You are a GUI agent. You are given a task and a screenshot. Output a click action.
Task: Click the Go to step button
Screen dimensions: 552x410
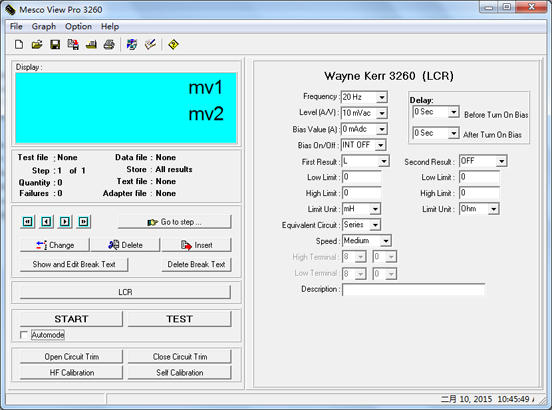point(174,222)
